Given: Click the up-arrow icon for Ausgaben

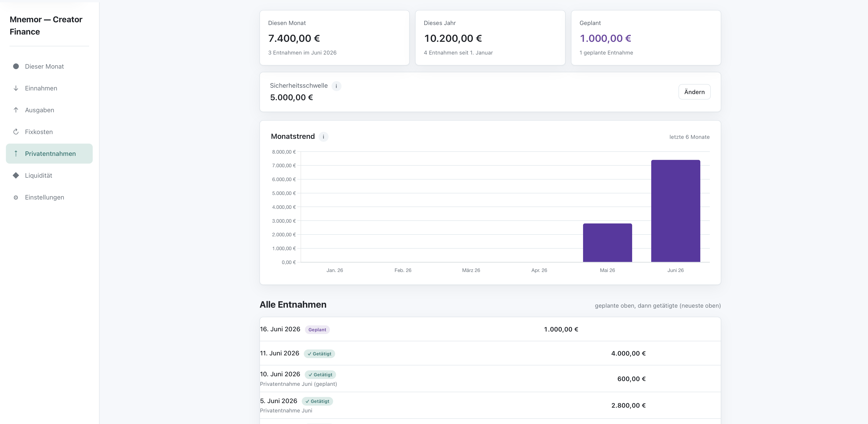Looking at the screenshot, I should click(x=16, y=110).
